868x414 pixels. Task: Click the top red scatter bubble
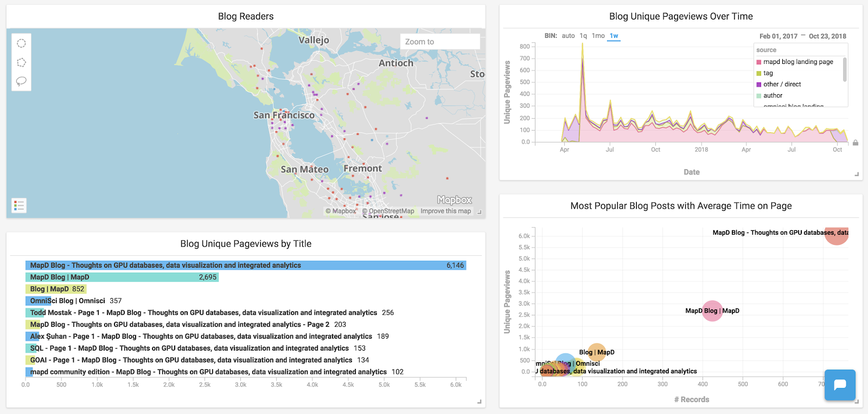[x=837, y=236]
